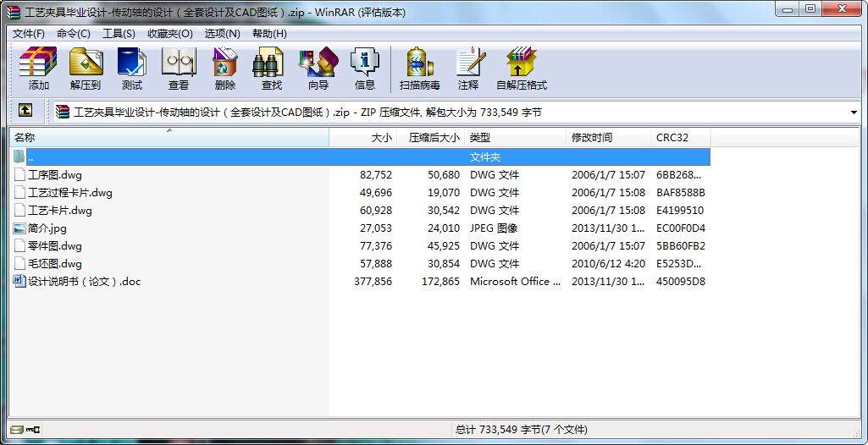Click the status bar total 733,549 字节
868x445 pixels.
tap(522, 429)
